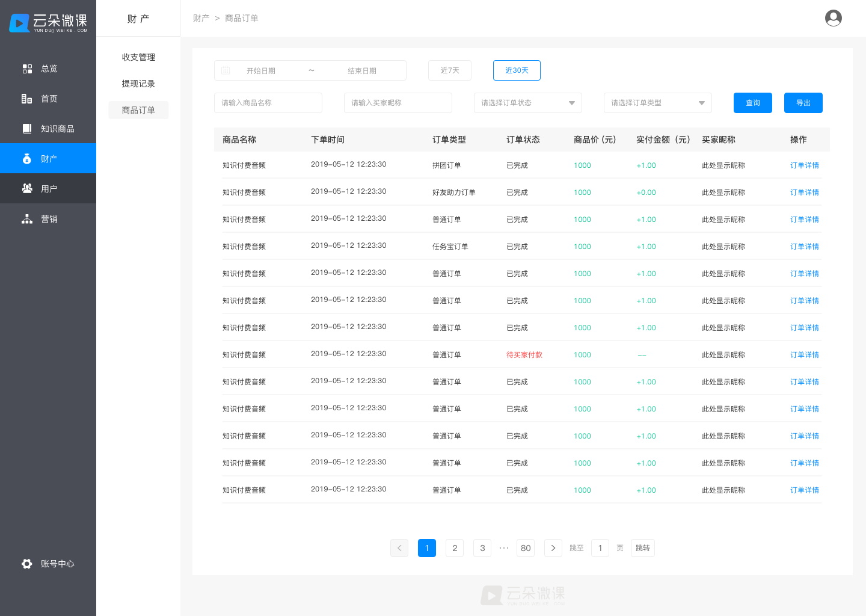Image resolution: width=866 pixels, height=616 pixels.
Task: Open the 用户 users icon in sidebar
Action: coord(27,189)
